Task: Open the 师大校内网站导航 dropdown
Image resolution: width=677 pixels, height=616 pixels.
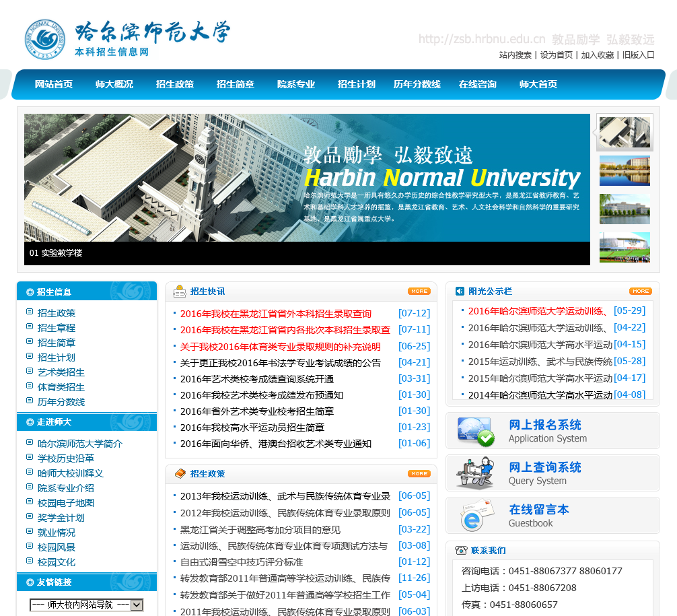Action: click(86, 605)
